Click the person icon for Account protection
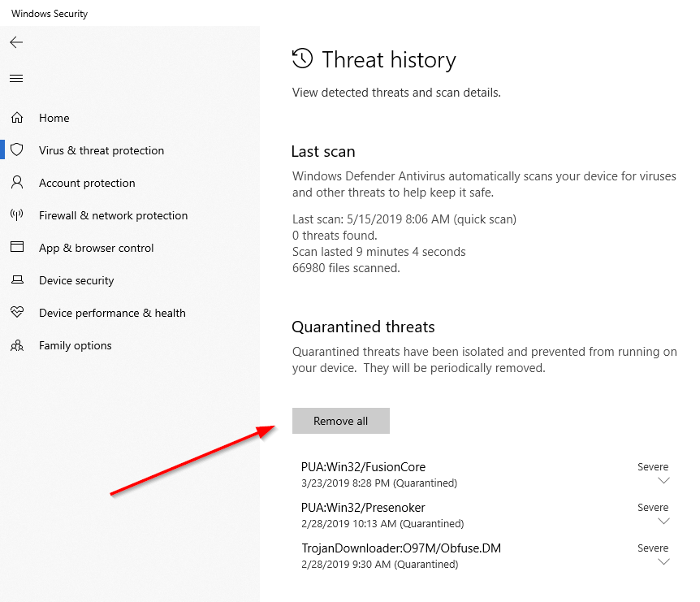 click(x=17, y=182)
